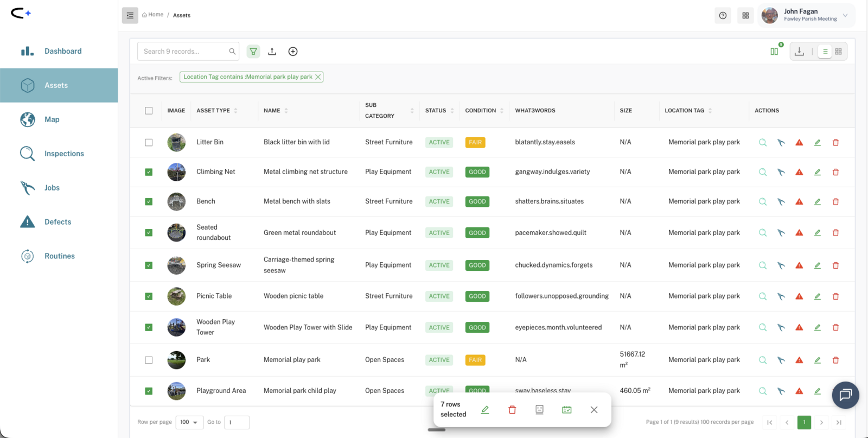
Task: Edit pencil for Memorial play park row
Action: click(x=818, y=360)
